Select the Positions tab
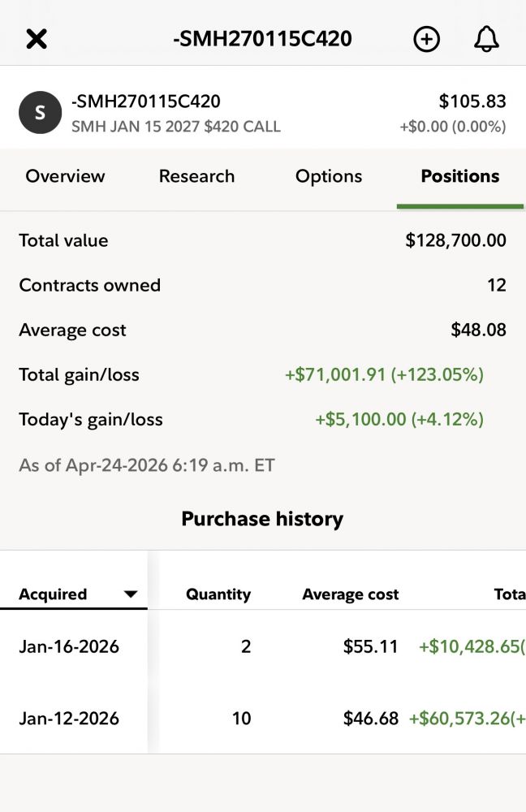Image resolution: width=526 pixels, height=812 pixels. tap(459, 176)
